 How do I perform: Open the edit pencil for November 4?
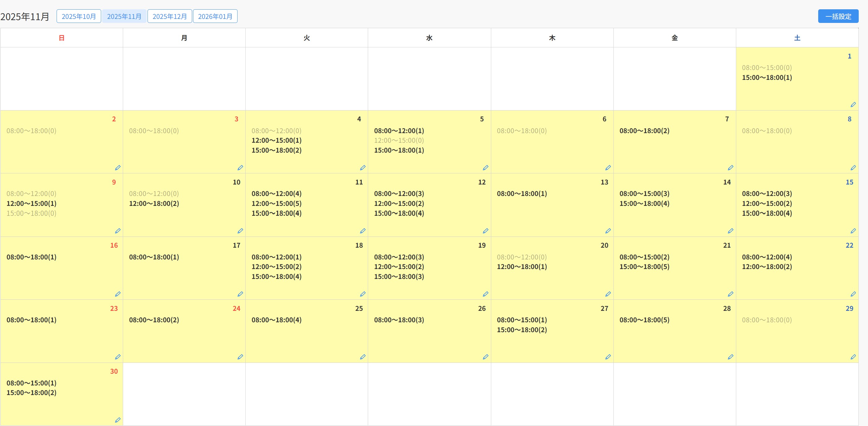pos(363,167)
